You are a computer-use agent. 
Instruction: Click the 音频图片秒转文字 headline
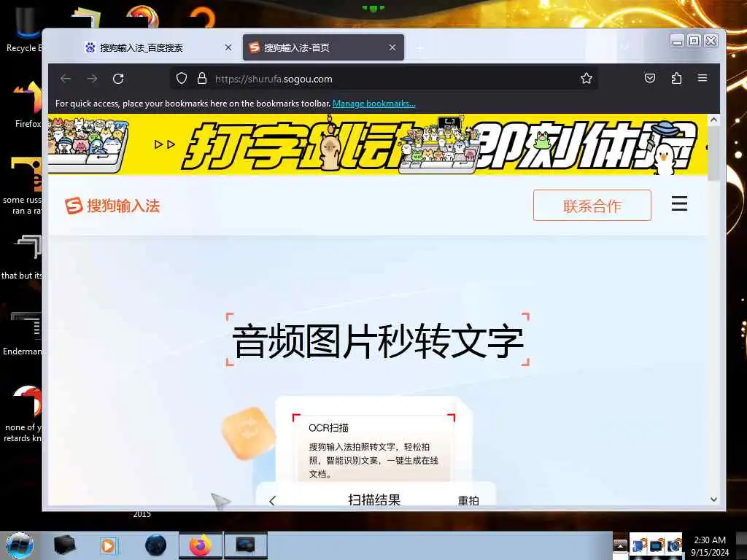(x=378, y=341)
